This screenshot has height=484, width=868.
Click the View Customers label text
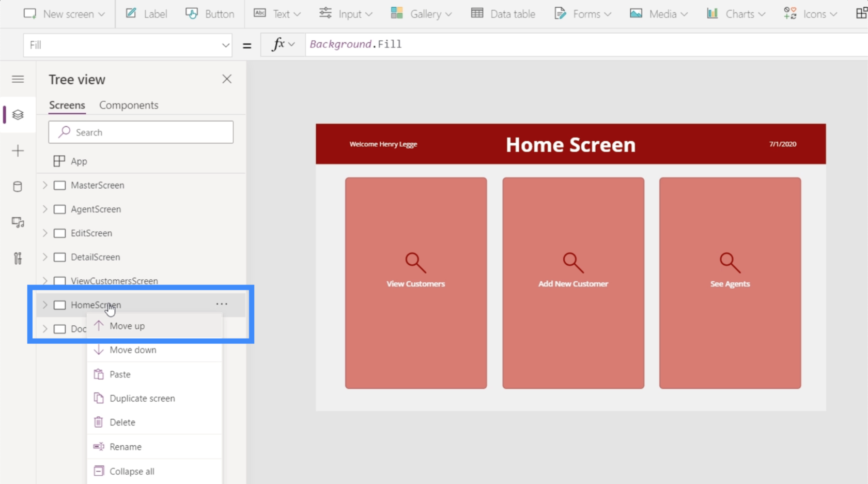(x=416, y=284)
